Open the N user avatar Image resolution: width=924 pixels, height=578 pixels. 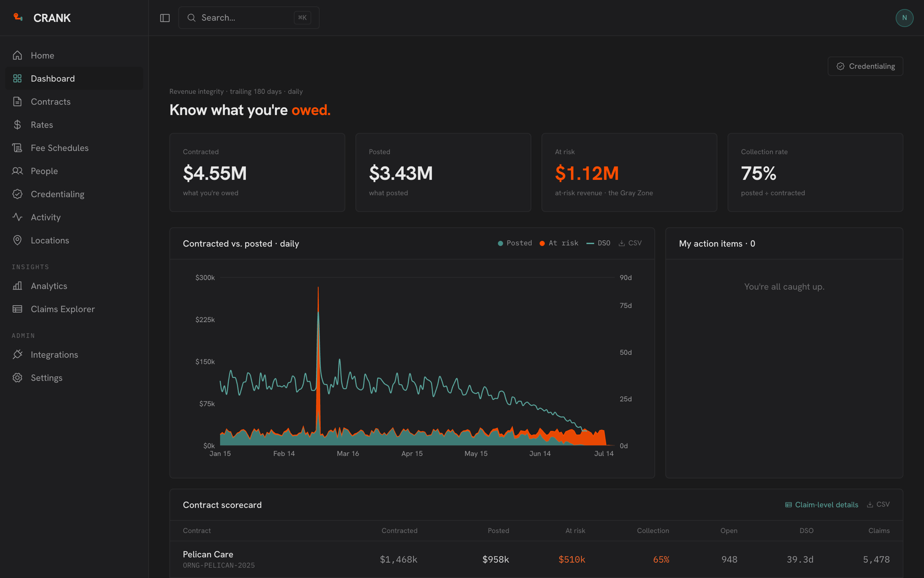[x=904, y=18]
